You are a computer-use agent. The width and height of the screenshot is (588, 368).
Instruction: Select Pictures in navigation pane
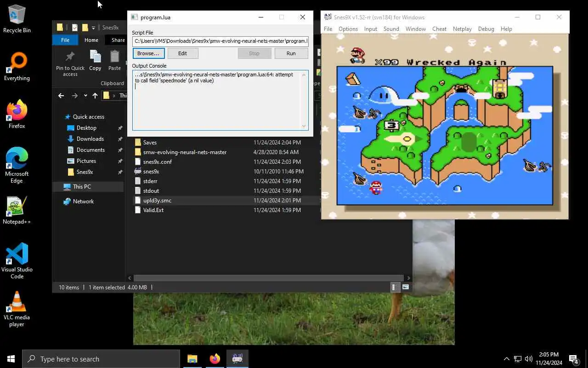click(x=86, y=161)
